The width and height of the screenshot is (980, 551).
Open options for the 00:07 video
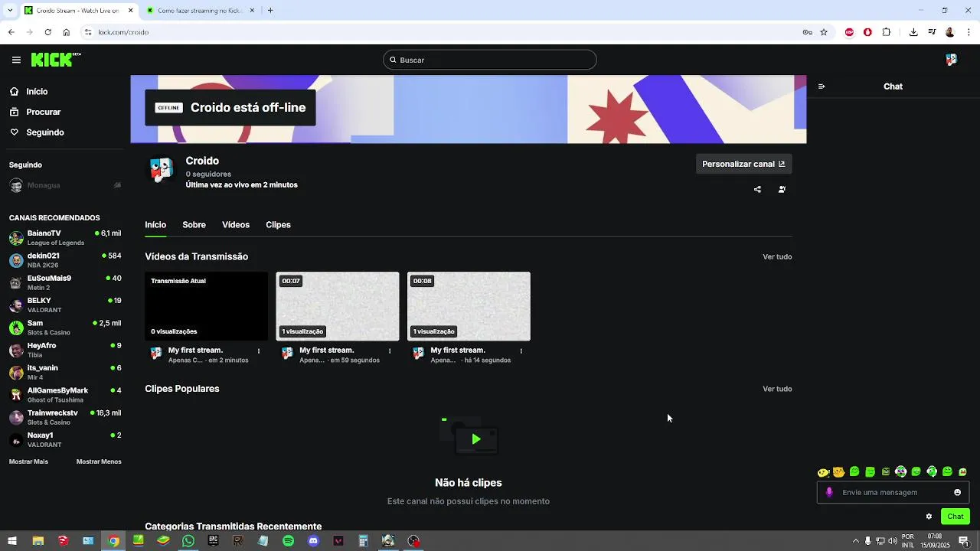click(390, 350)
